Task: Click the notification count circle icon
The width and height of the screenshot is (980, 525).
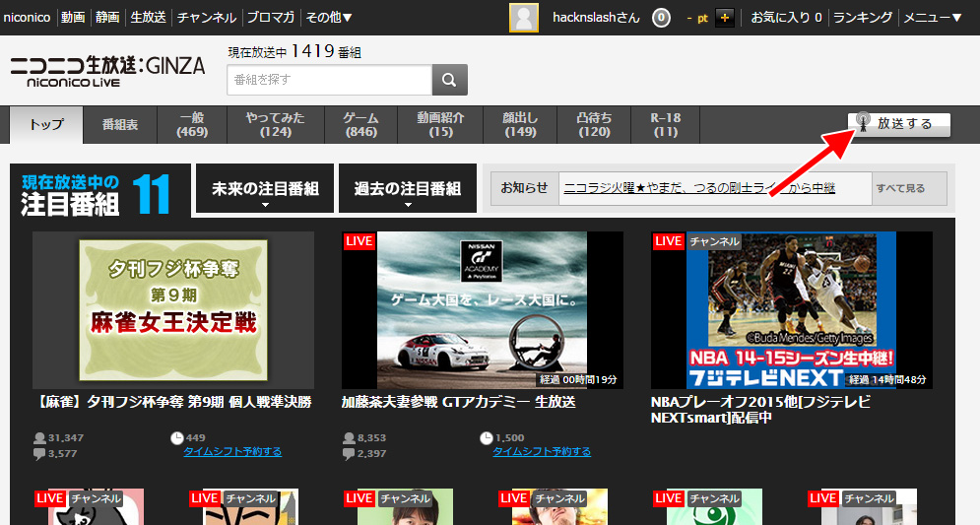Action: (x=661, y=18)
